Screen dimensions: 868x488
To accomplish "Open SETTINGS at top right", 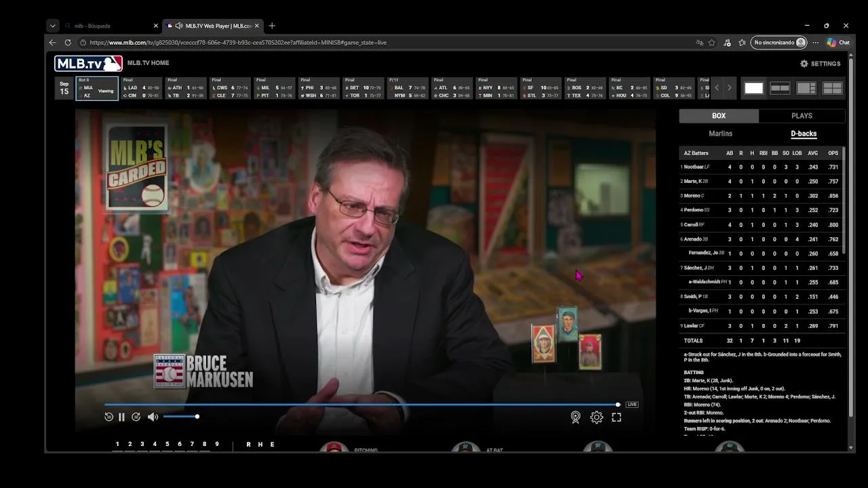I will pos(821,64).
